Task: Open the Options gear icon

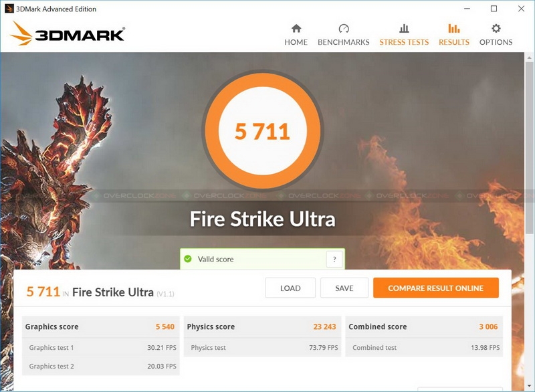Action: coord(496,28)
